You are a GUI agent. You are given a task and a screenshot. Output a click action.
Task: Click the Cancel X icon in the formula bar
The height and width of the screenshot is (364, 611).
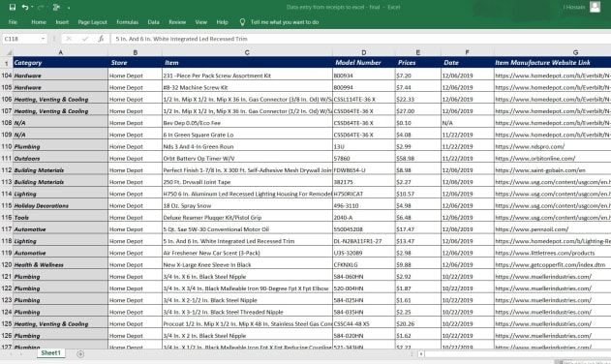tap(69, 39)
